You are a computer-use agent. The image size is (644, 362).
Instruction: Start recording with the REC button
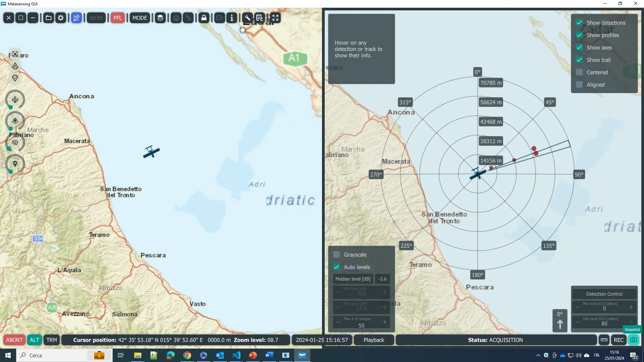click(619, 340)
